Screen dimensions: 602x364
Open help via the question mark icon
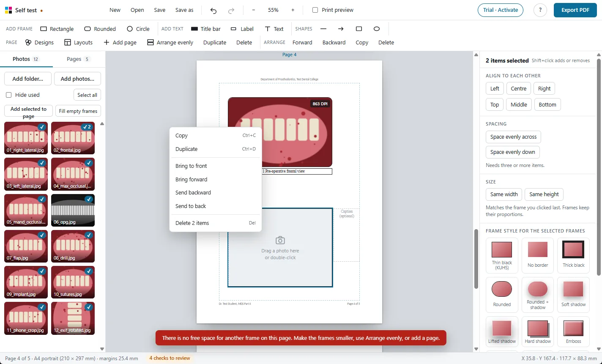[x=540, y=10]
